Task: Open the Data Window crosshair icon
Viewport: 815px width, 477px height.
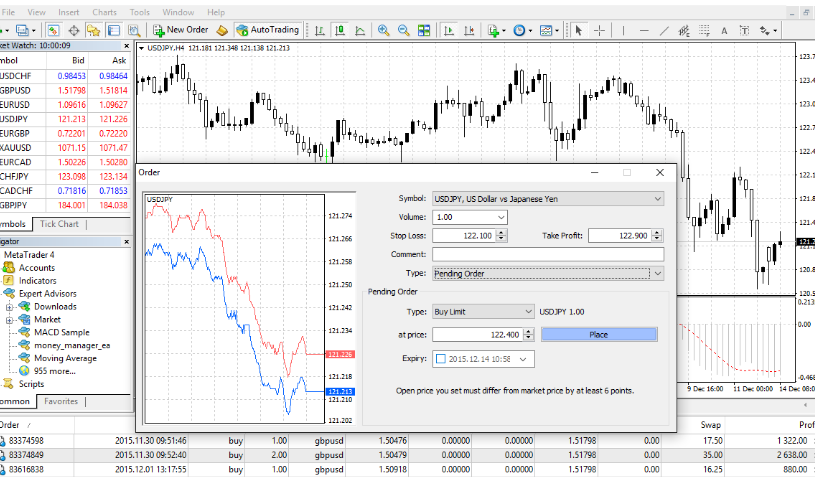Action: (74, 30)
